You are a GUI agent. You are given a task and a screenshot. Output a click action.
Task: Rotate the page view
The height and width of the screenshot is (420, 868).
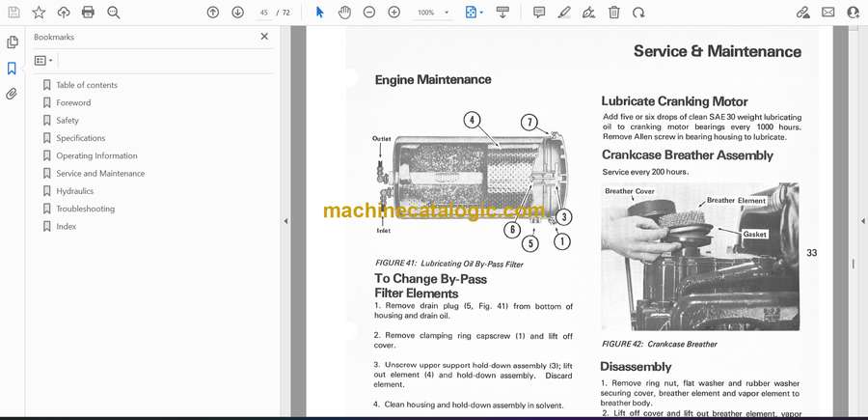pos(638,13)
